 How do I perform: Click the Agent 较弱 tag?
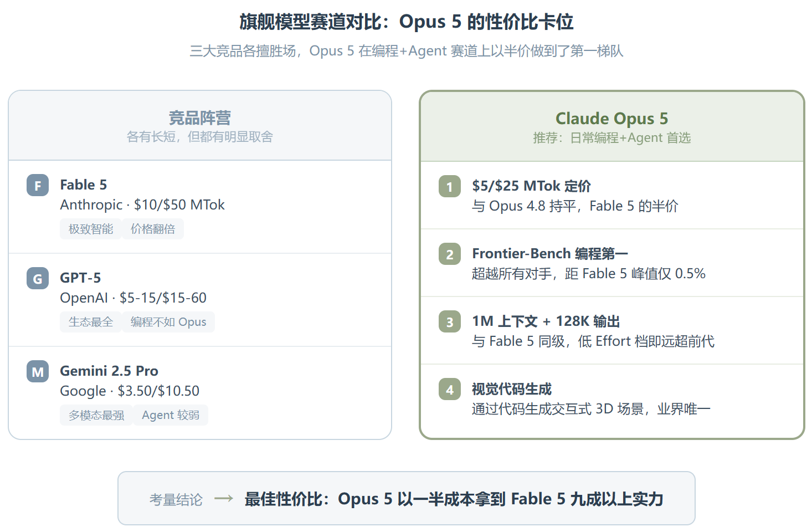tap(171, 415)
